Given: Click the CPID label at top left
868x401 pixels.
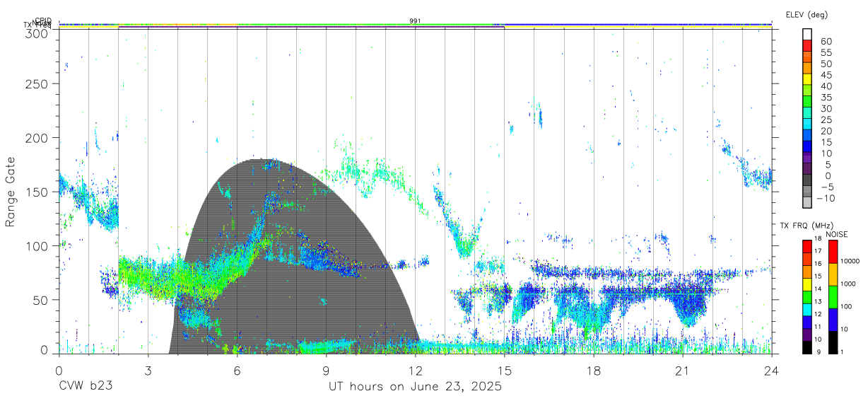Looking at the screenshot, I should [43, 21].
